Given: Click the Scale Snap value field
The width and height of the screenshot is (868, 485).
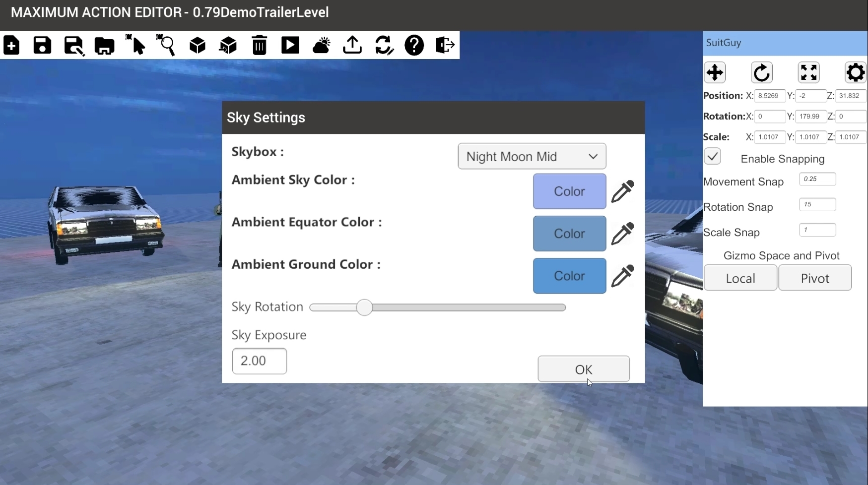Looking at the screenshot, I should click(x=817, y=230).
